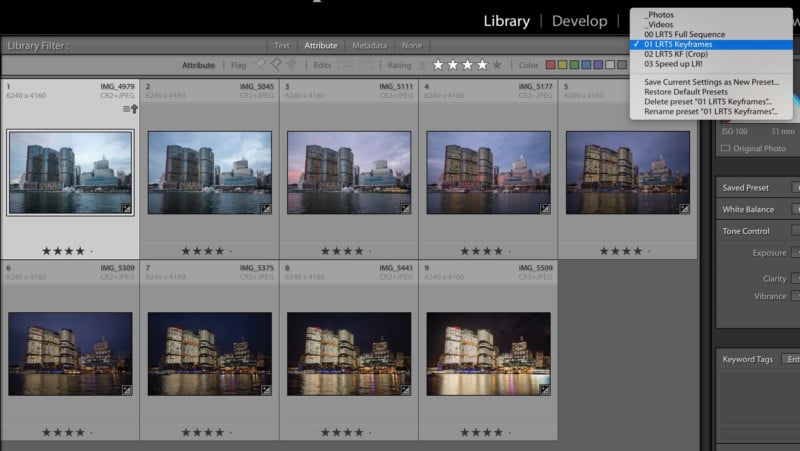Open develop adjustments badge on IMG_5111

[405, 208]
